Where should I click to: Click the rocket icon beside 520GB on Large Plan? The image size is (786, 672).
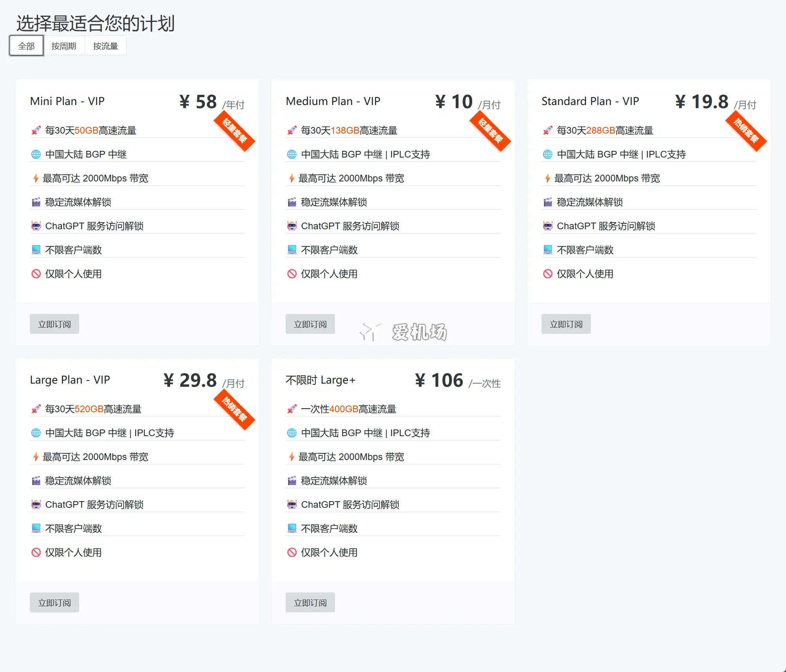(x=36, y=409)
